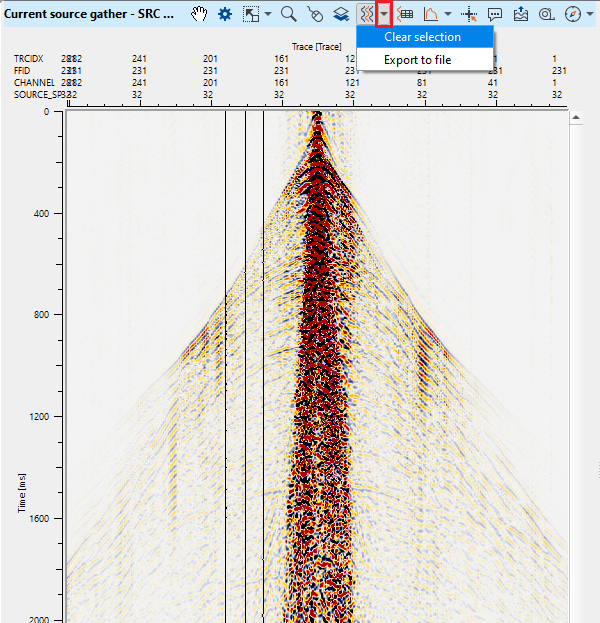Open the layers stack icon

(341, 14)
